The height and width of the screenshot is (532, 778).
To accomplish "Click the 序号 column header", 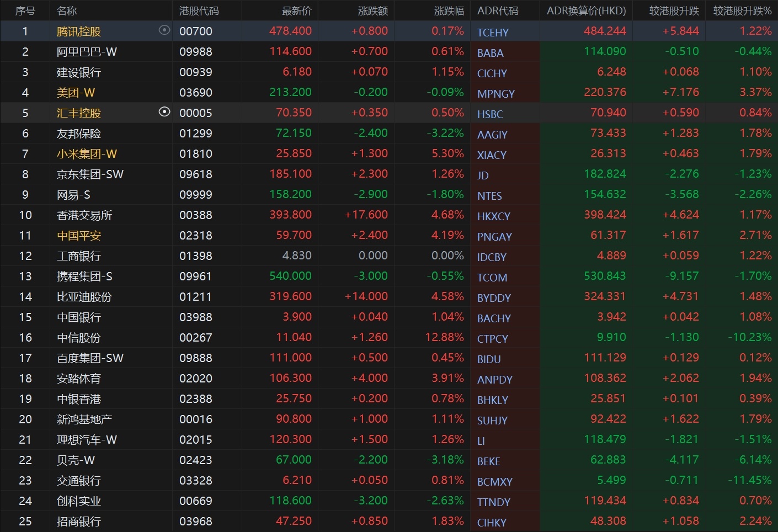I will 25,10.
